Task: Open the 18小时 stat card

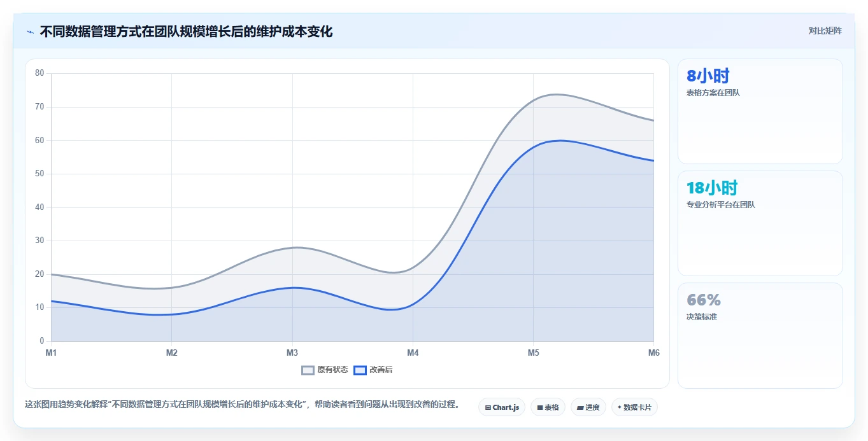Action: [760, 223]
